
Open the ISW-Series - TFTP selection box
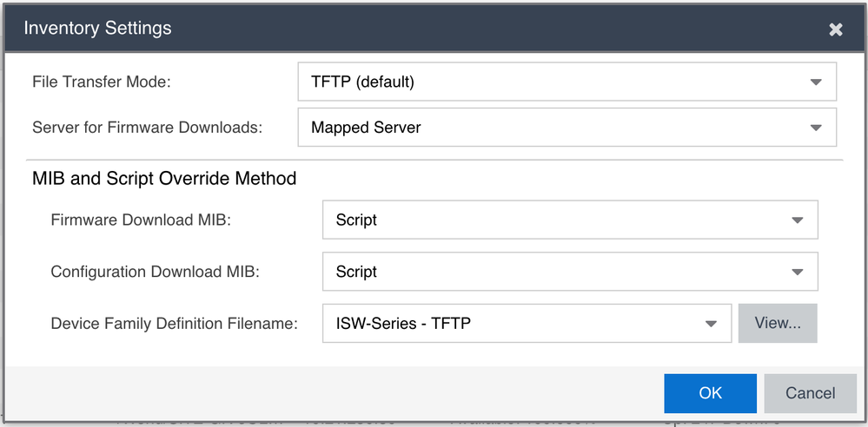pos(527,323)
